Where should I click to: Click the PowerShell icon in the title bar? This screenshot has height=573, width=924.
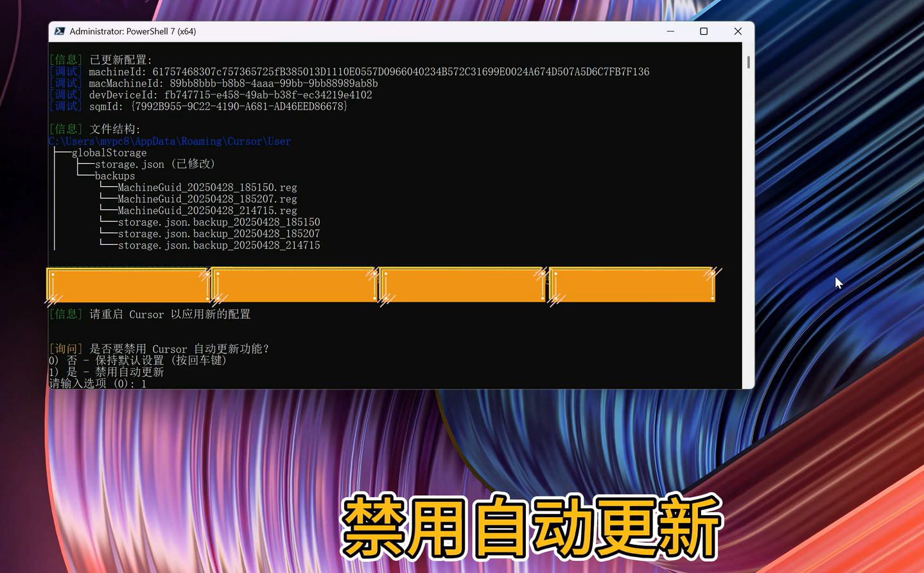60,31
